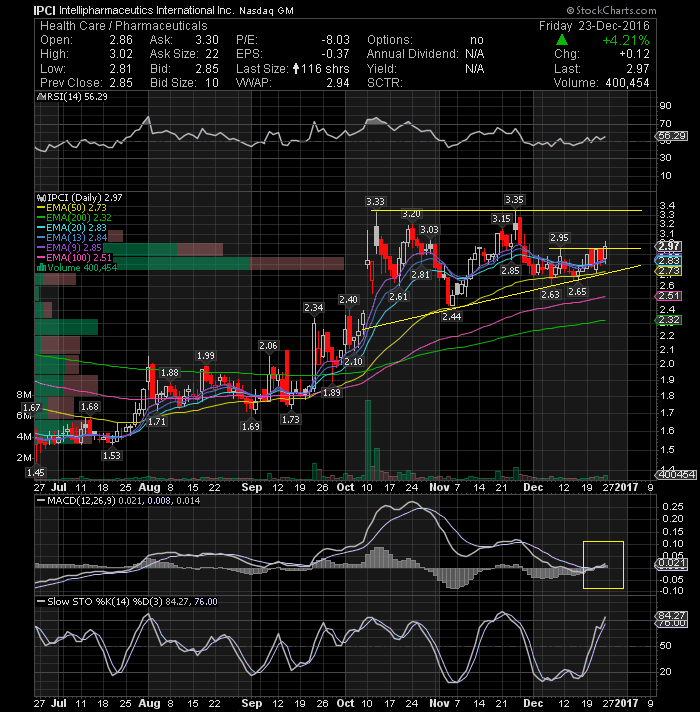The height and width of the screenshot is (712, 700).
Task: Click the IPCI ticker symbol in title
Action: pyautogui.click(x=44, y=10)
